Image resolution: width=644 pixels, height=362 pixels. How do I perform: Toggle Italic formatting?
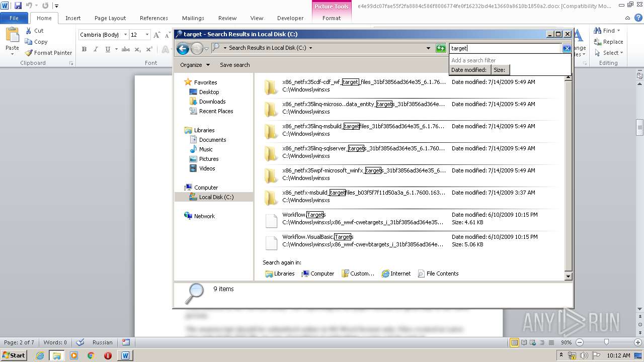click(96, 49)
